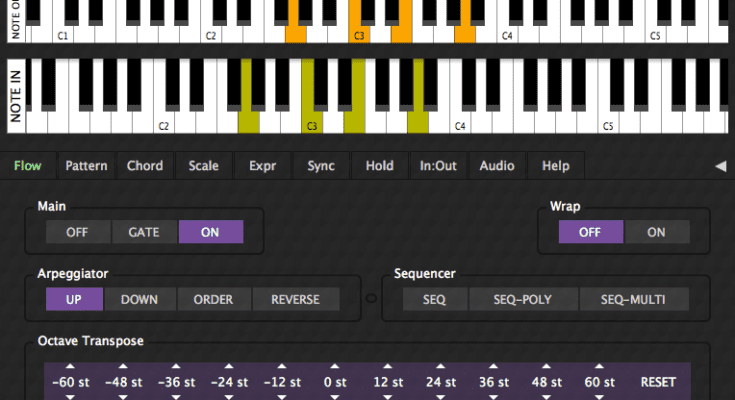This screenshot has width=735, height=400.
Task: Click the up arrow above 60 st
Action: [599, 366]
